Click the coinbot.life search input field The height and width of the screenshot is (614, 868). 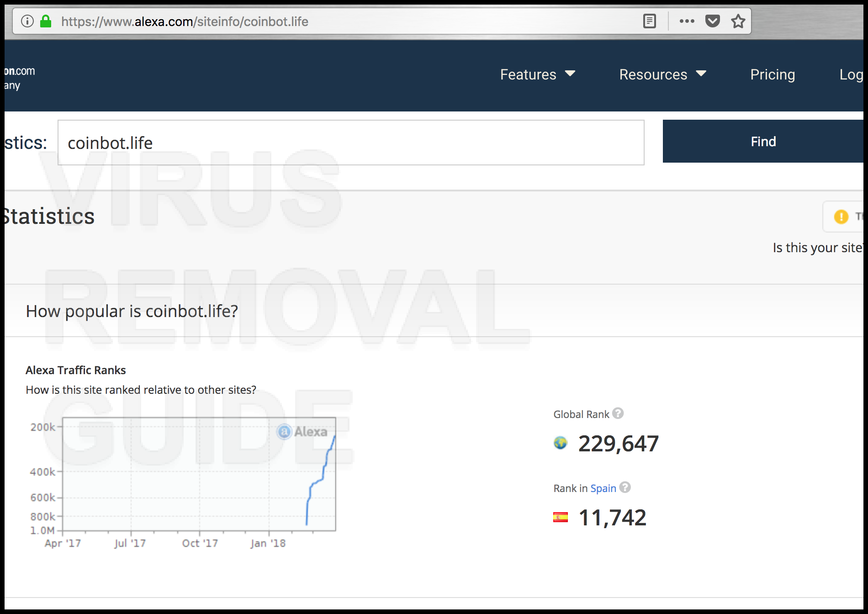pyautogui.click(x=351, y=143)
